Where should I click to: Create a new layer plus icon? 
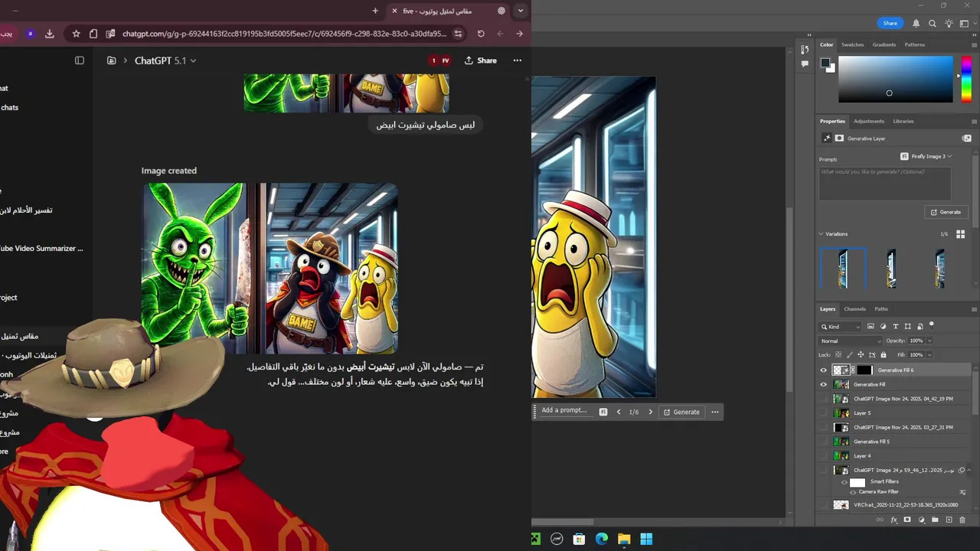(x=949, y=520)
